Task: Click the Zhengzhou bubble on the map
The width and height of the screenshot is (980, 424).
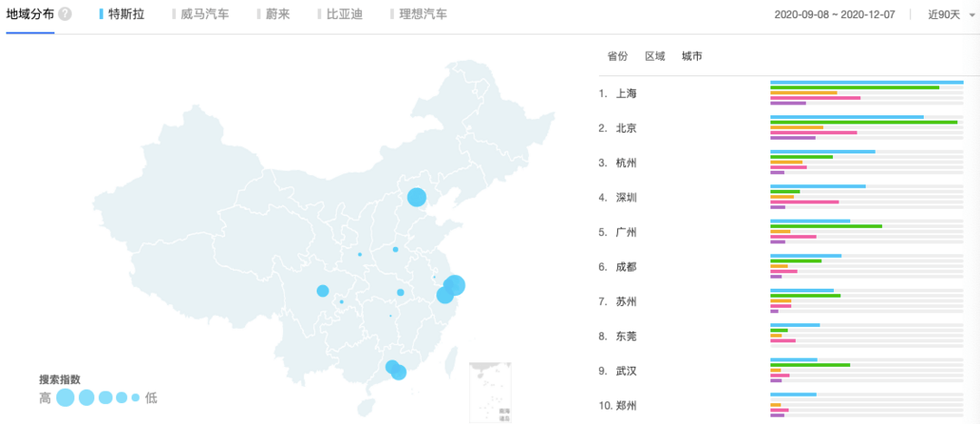Action: [396, 250]
